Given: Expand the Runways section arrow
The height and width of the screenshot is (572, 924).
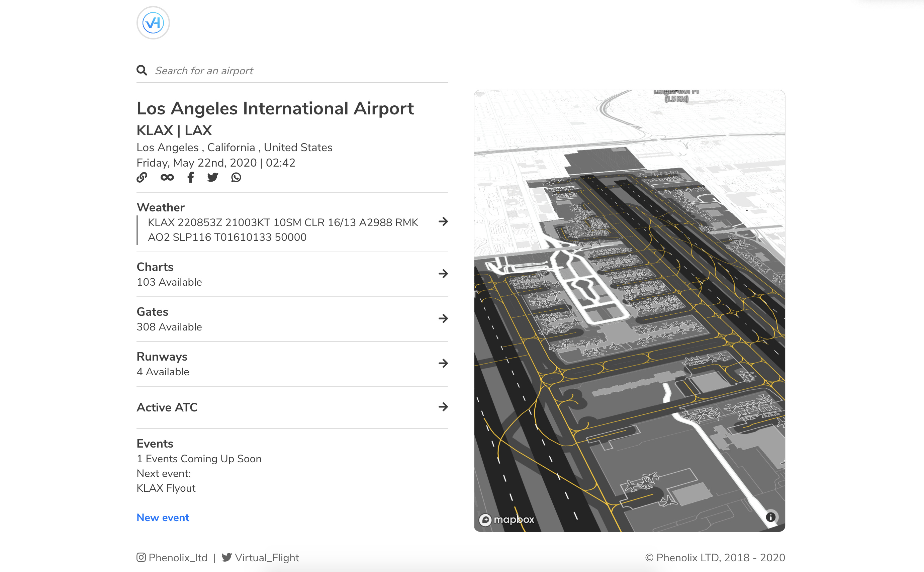Looking at the screenshot, I should tap(443, 363).
